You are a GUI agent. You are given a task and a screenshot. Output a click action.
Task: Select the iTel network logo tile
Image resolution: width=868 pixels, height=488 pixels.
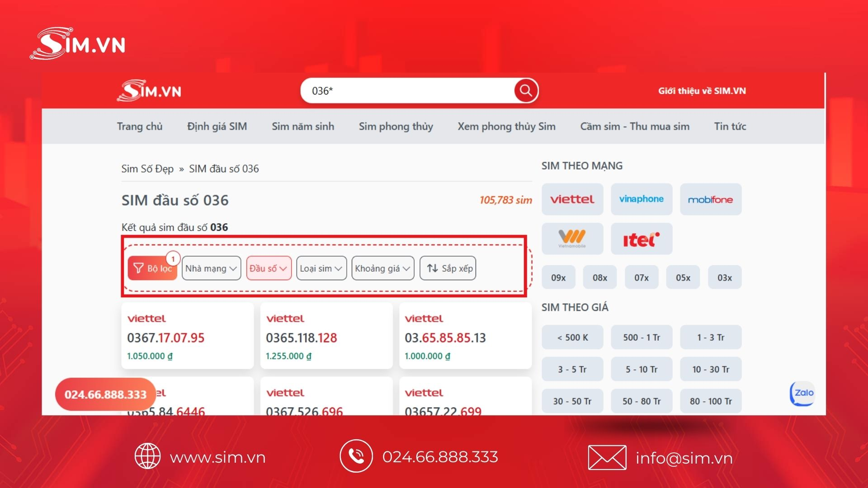coord(642,239)
